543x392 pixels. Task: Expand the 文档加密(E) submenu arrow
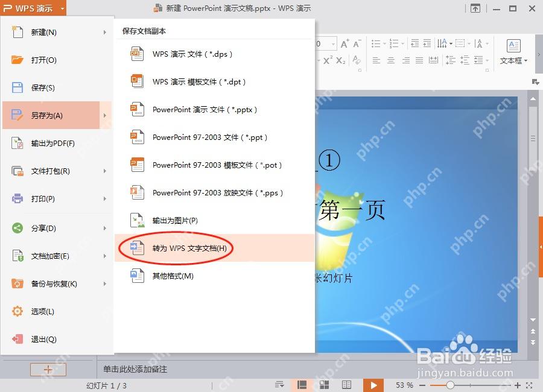click(x=104, y=256)
